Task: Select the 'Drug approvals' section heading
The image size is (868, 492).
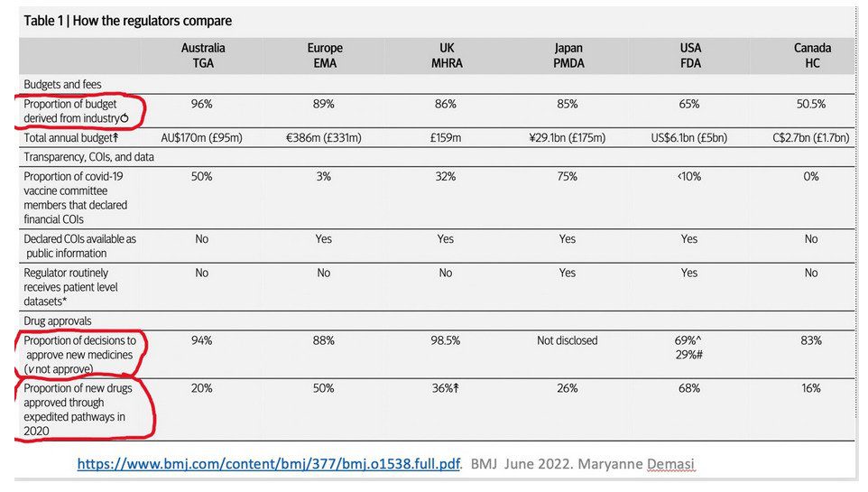Action: [x=58, y=320]
